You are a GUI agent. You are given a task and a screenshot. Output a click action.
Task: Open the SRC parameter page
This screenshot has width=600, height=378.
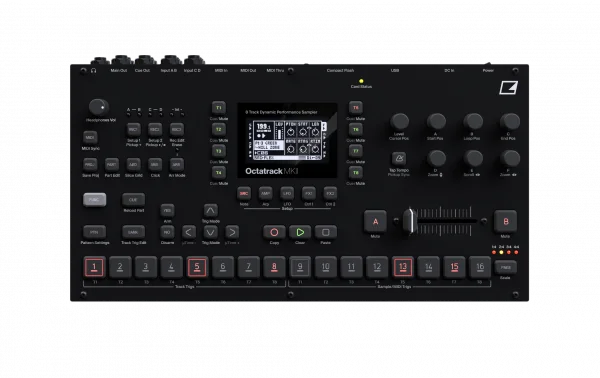click(244, 193)
